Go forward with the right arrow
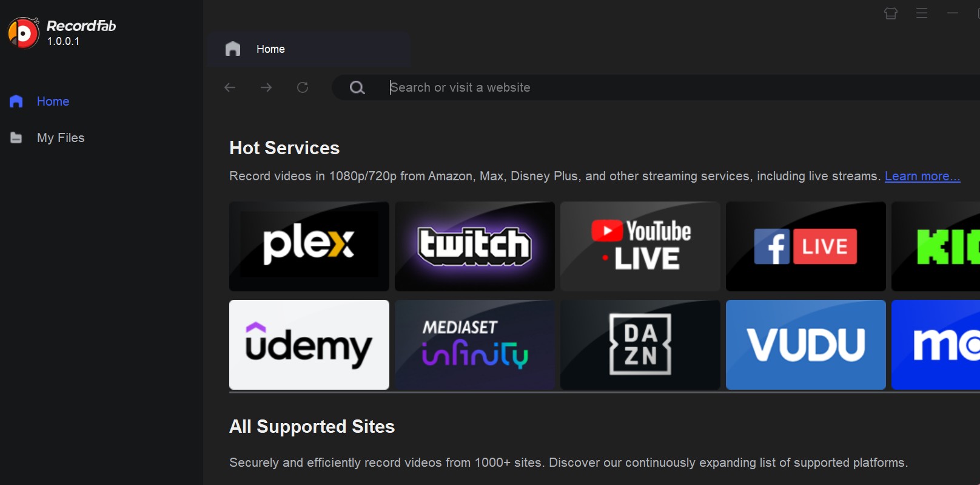Viewport: 980px width, 485px height. pyautogui.click(x=266, y=87)
